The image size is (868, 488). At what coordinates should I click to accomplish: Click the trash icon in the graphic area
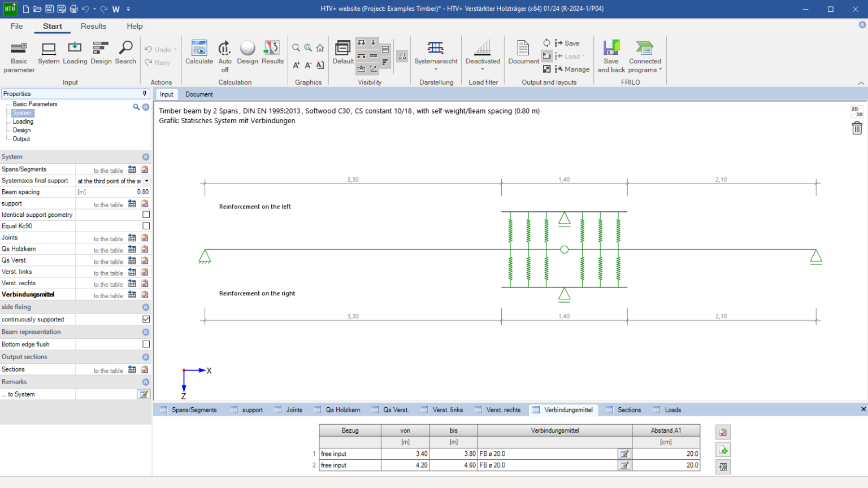[x=857, y=128]
